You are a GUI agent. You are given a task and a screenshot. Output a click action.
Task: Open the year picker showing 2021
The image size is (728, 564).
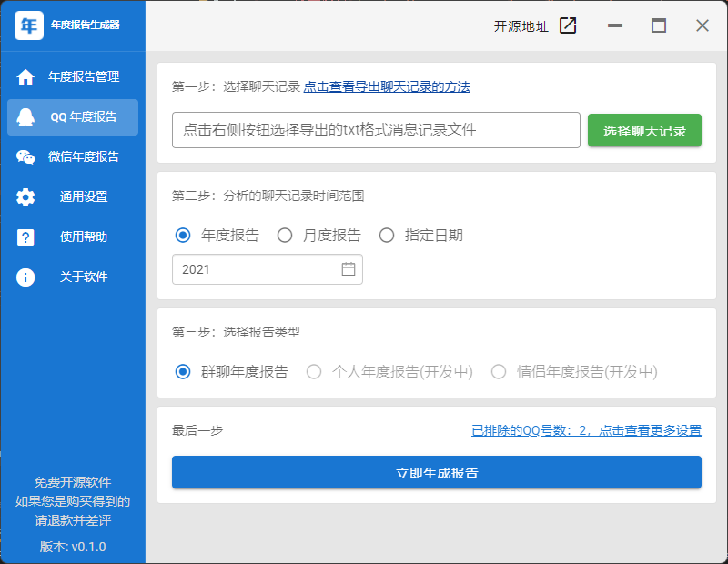pos(268,269)
